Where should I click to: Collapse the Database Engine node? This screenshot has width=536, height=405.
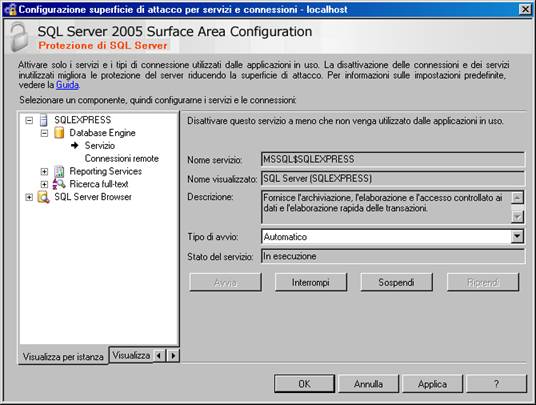tap(44, 133)
